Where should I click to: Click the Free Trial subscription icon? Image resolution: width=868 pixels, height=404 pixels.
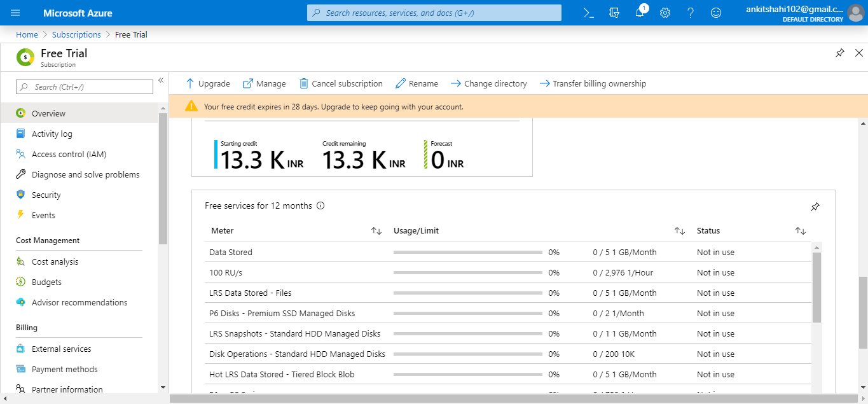25,57
